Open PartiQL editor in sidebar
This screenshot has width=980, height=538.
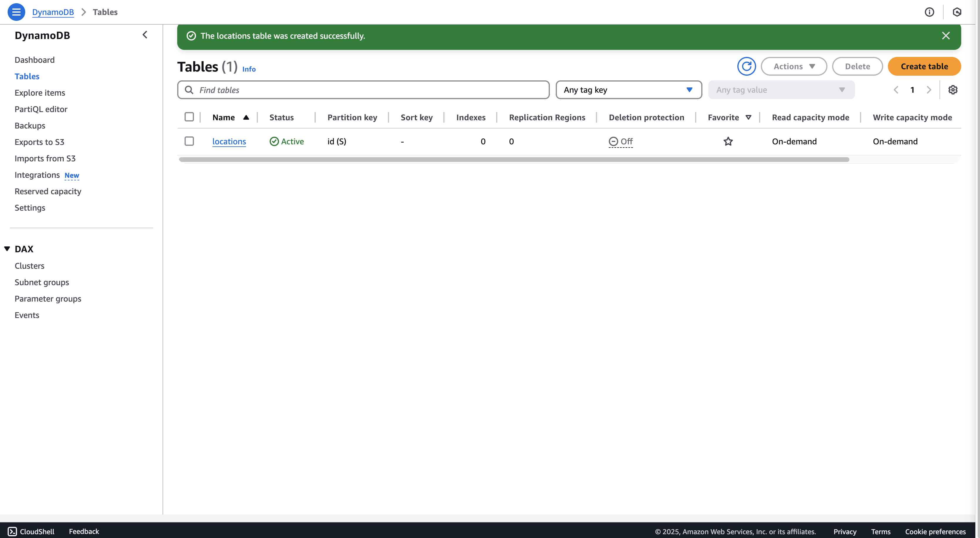[41, 109]
